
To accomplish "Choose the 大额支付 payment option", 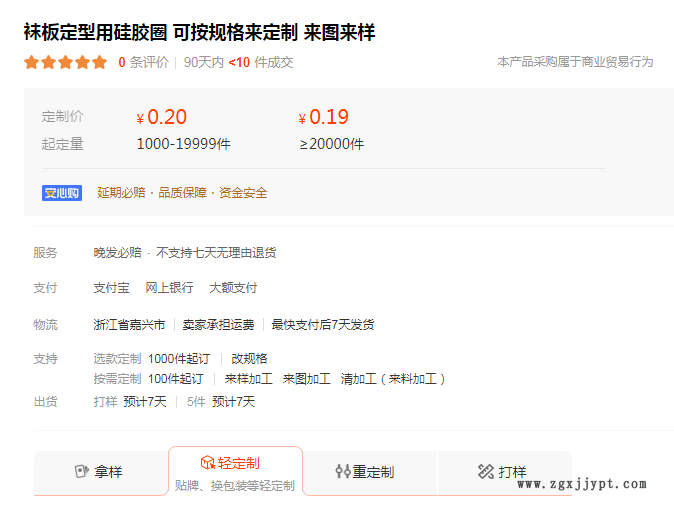I will tap(233, 288).
